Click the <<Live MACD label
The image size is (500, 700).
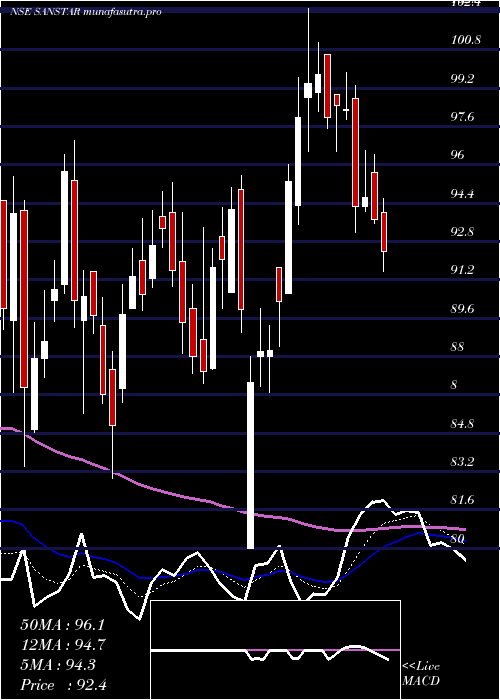coord(421,673)
